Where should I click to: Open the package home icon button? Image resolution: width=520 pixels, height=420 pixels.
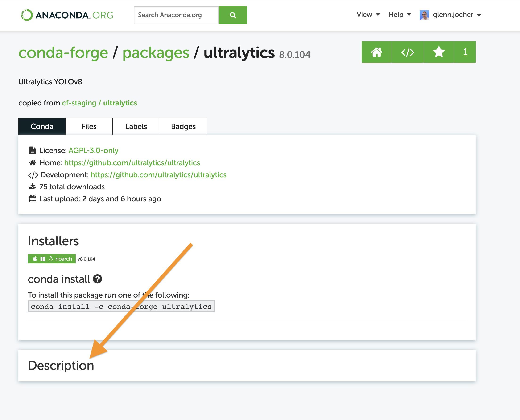click(x=376, y=52)
